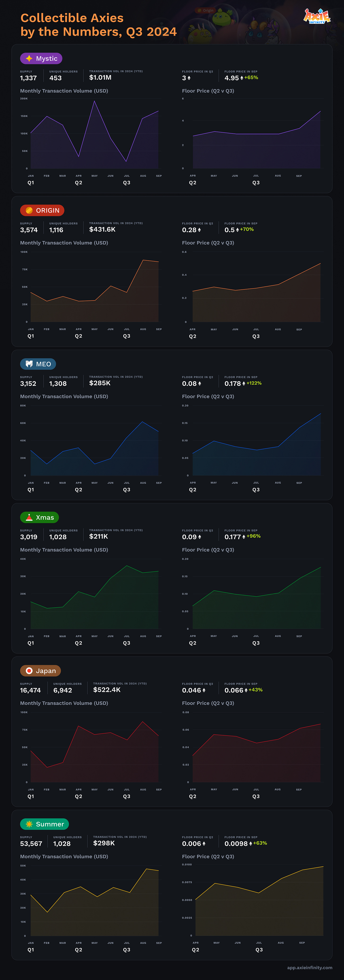Click Xmas supply value 3,019

[x=29, y=537]
